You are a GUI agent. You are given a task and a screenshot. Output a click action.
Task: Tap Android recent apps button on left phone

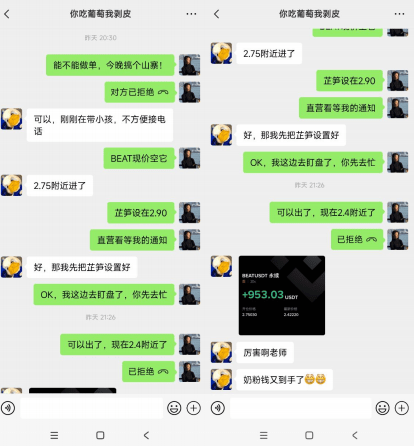54,435
